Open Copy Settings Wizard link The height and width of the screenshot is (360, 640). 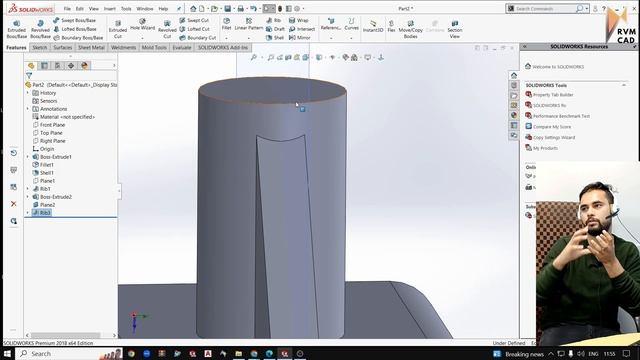click(x=554, y=138)
